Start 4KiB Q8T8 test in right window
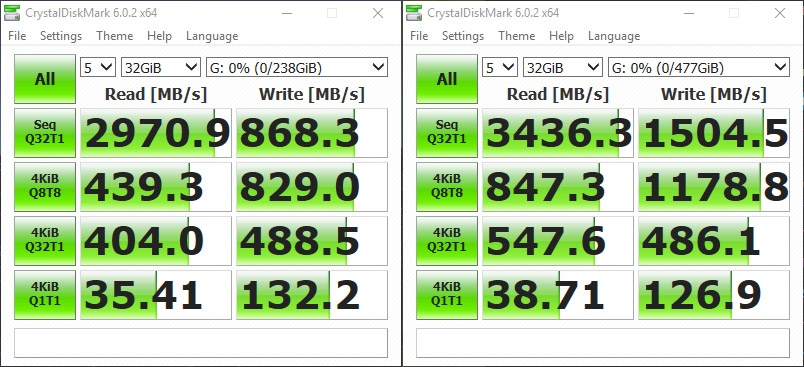Screen dimensions: 804x367 (447, 187)
